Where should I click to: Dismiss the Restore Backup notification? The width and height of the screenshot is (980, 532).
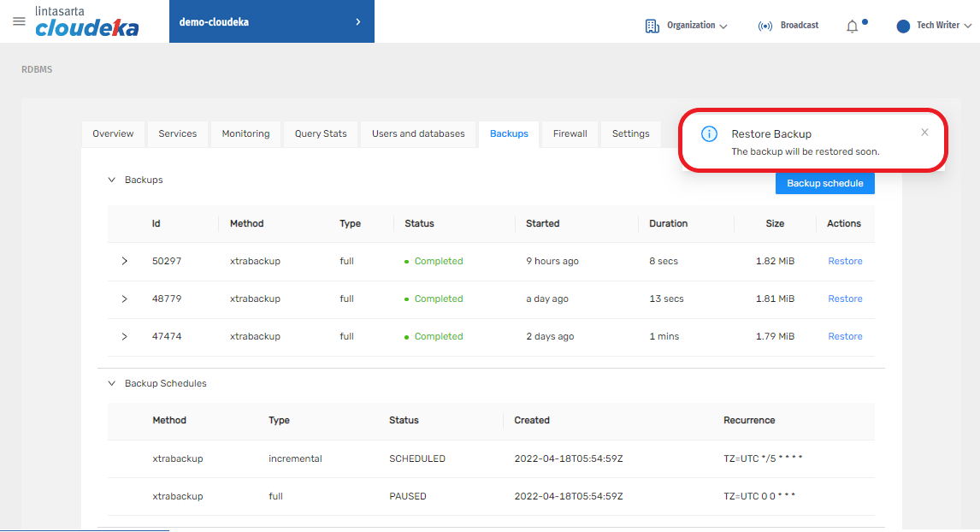924,133
